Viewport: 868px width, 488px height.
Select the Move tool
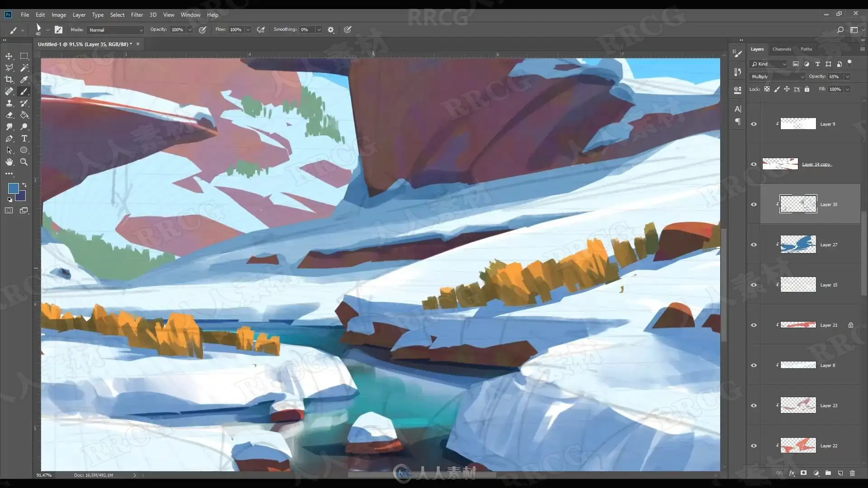point(9,56)
